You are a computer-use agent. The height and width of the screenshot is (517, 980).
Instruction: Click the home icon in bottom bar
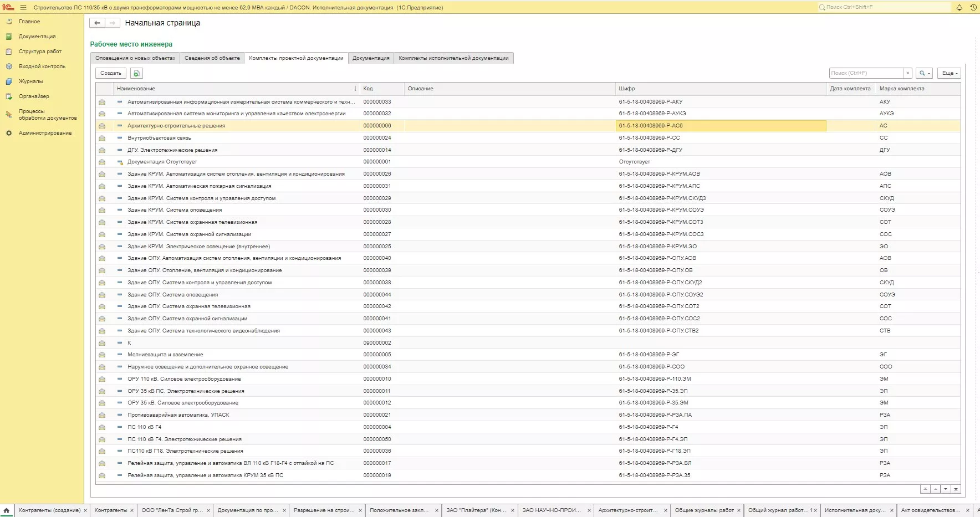(x=7, y=510)
